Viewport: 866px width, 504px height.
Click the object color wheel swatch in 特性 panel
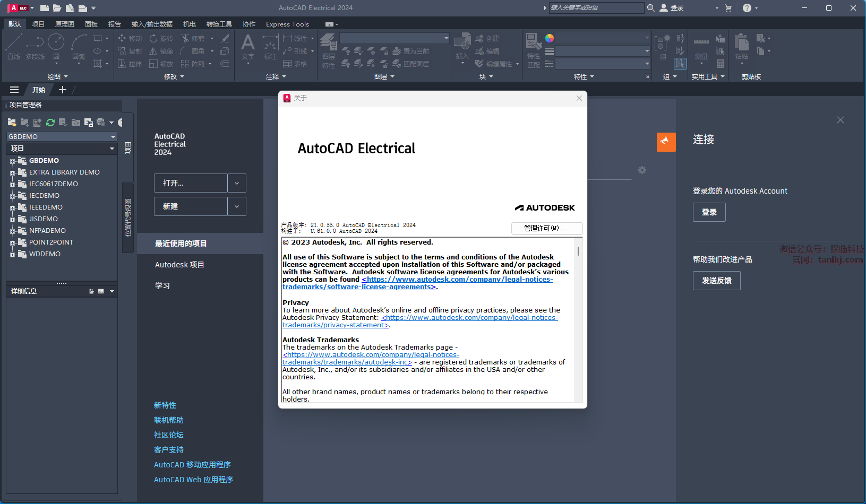550,38
